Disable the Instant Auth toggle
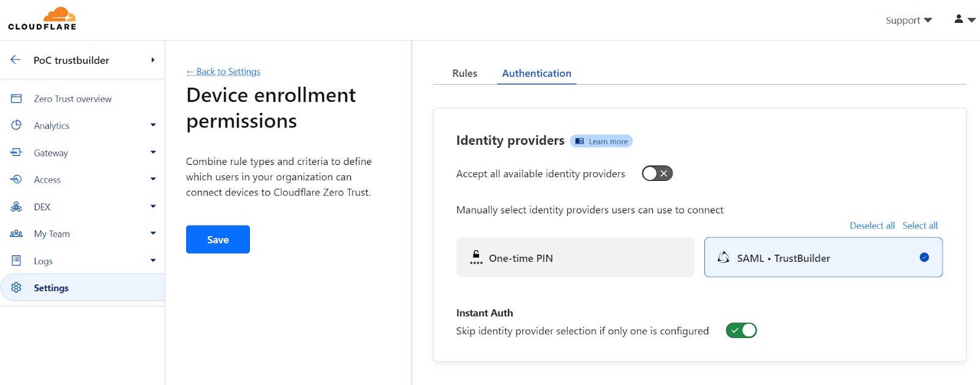This screenshot has width=980, height=385. tap(741, 330)
